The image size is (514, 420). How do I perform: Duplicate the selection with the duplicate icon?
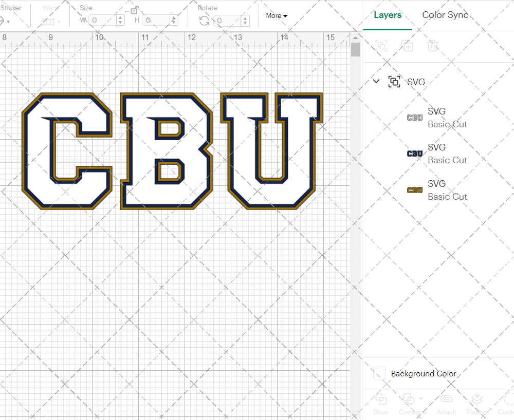pos(407,46)
